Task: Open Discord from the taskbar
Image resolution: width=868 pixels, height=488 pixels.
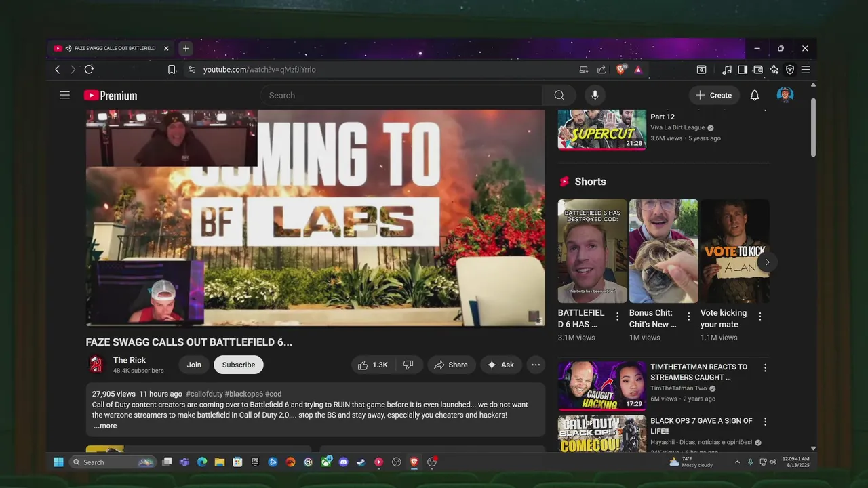Action: (343, 462)
